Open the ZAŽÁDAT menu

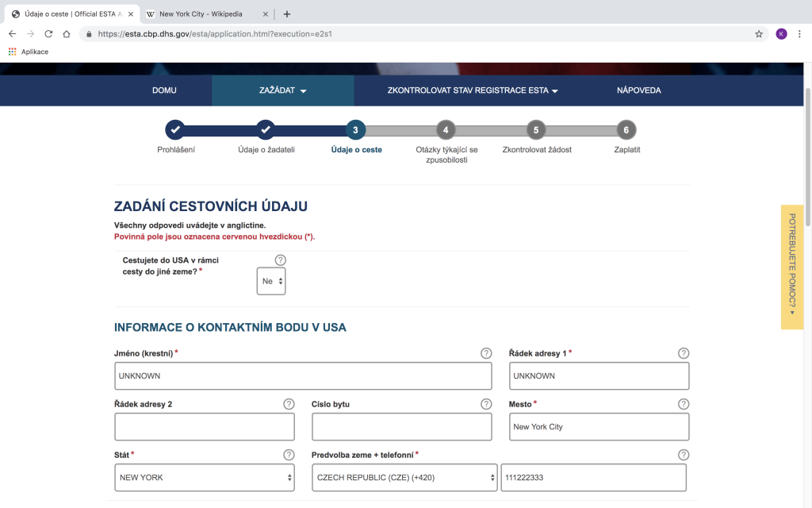[x=282, y=90]
